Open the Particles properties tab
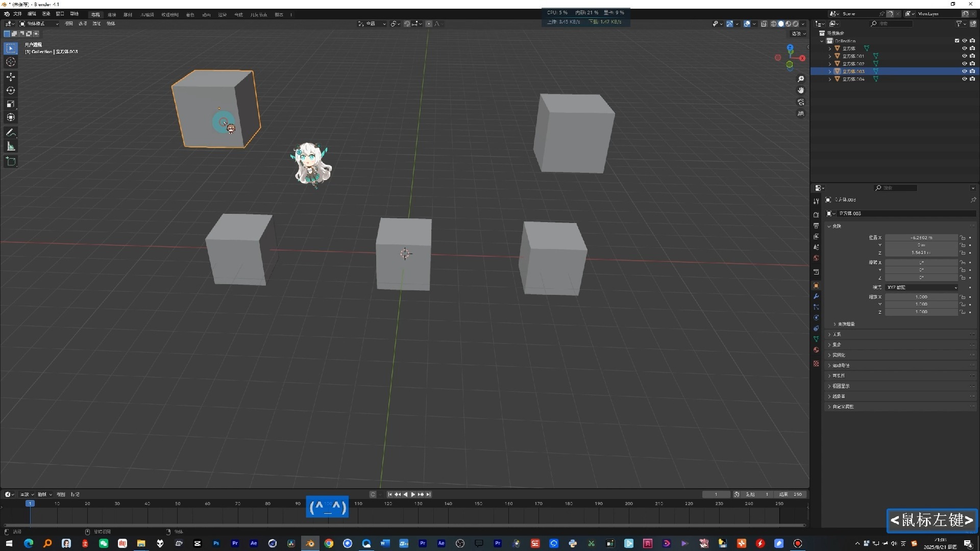 (x=816, y=307)
